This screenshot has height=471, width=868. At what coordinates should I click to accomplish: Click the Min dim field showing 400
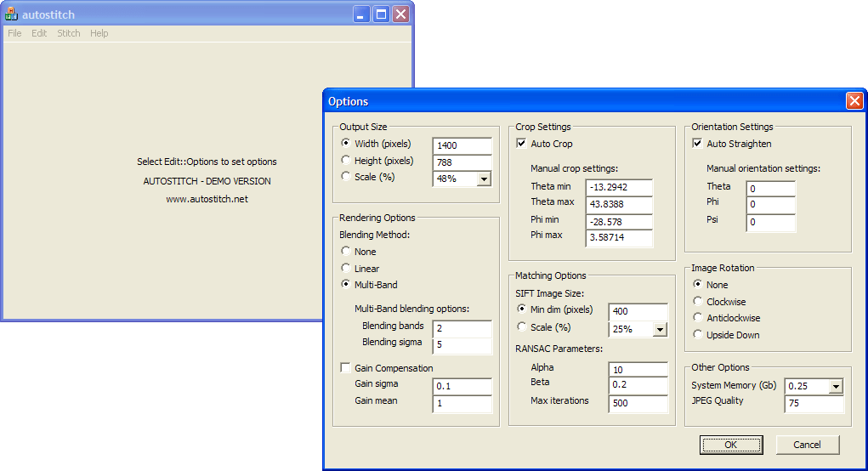(x=638, y=312)
